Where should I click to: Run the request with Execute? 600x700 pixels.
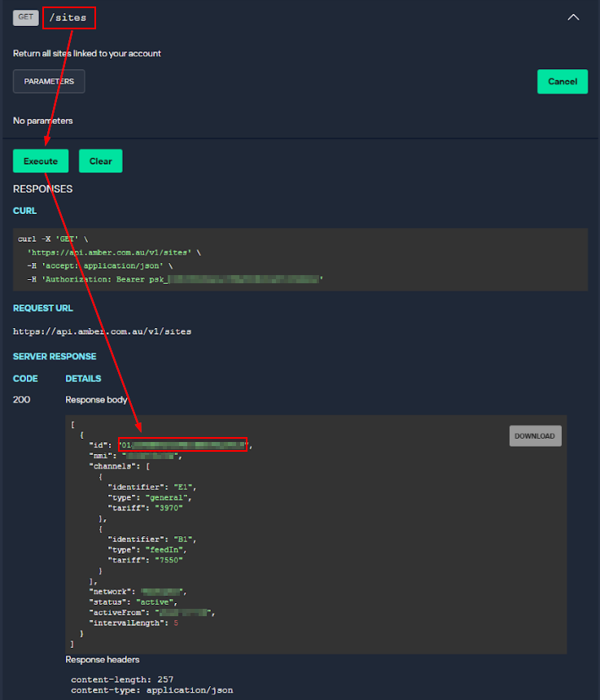tap(41, 161)
